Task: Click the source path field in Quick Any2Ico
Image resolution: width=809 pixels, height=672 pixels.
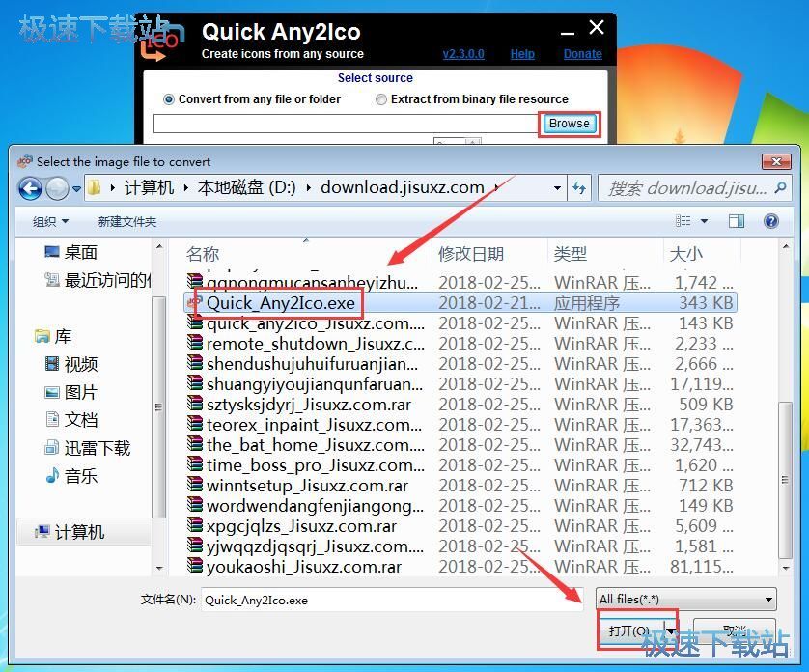Action: click(x=346, y=124)
